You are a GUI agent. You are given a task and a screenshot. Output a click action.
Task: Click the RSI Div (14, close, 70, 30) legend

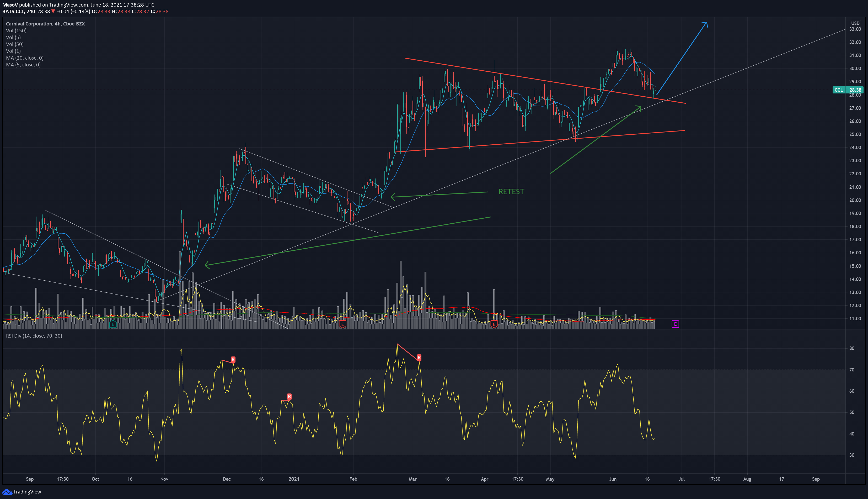tap(34, 336)
